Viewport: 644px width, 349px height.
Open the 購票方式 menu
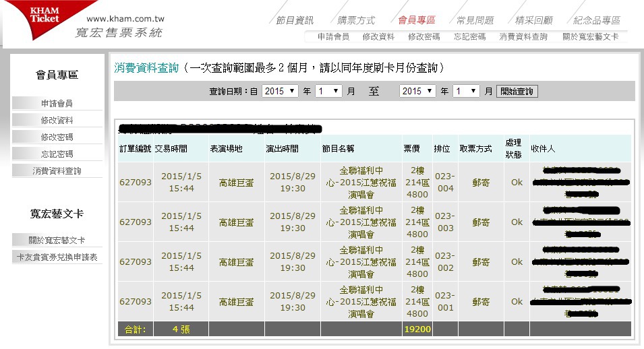[356, 20]
